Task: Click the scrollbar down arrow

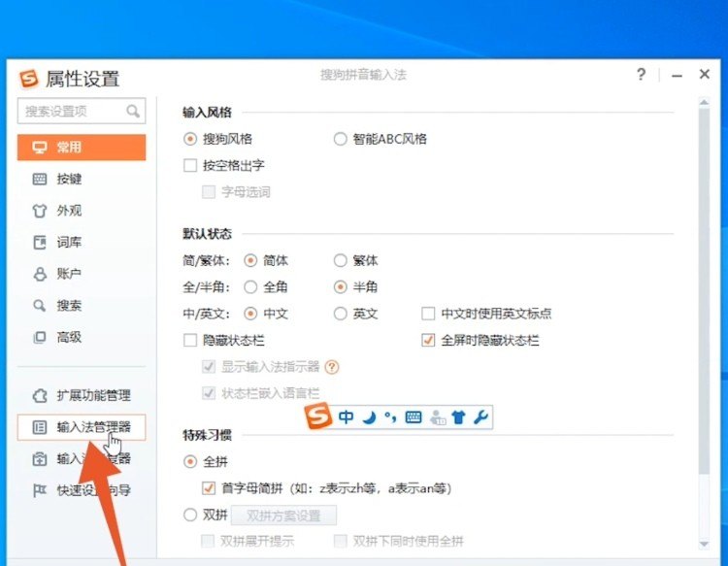Action: (x=705, y=544)
